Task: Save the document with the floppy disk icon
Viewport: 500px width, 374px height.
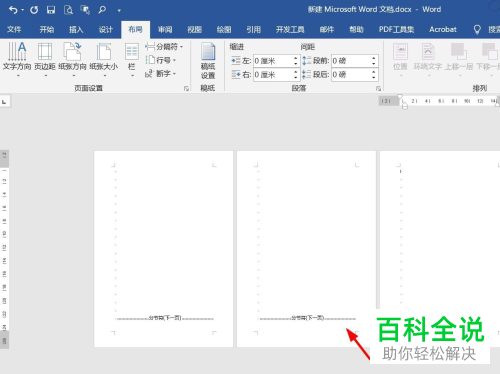Action: (x=51, y=10)
